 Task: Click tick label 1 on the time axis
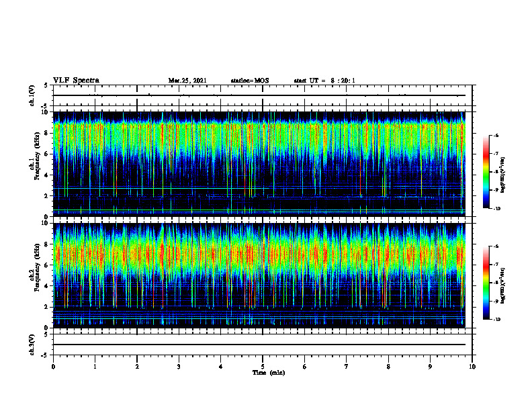[95, 367]
